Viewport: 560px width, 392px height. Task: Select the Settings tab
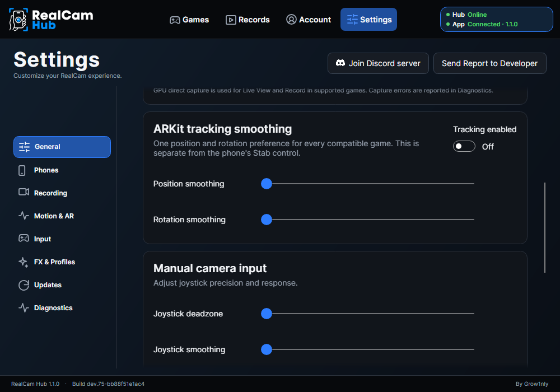tap(368, 19)
